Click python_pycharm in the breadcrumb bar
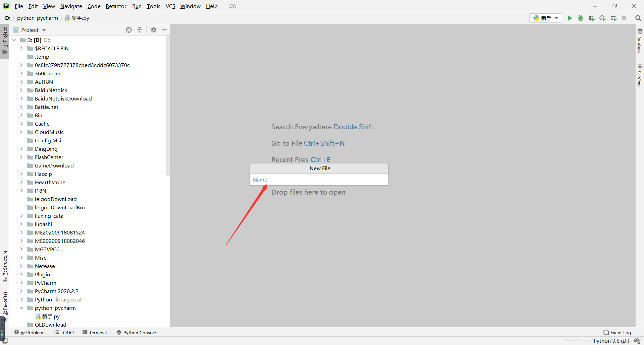Screen dimensions: 644x345 coord(38,18)
